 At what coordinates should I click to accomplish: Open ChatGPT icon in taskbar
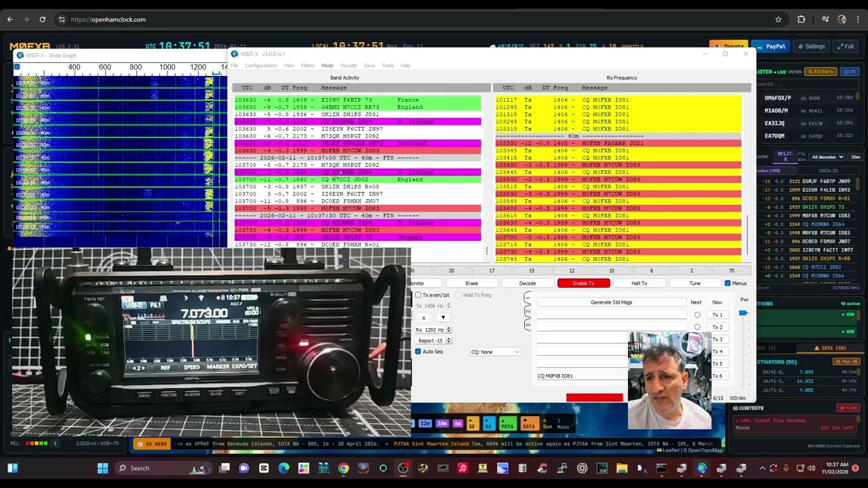(x=582, y=468)
